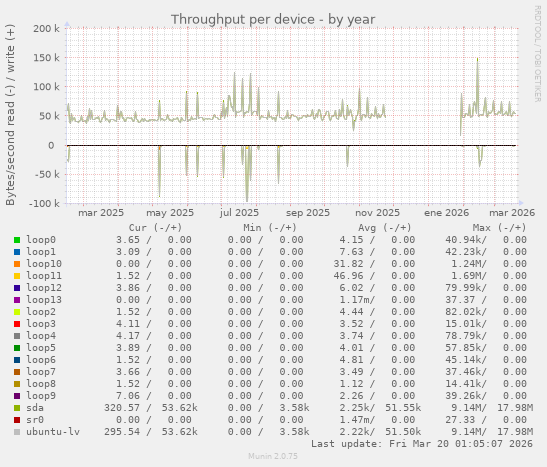Click the loop1 blue legend swatch
This screenshot has height=467, width=547.
pos(17,252)
